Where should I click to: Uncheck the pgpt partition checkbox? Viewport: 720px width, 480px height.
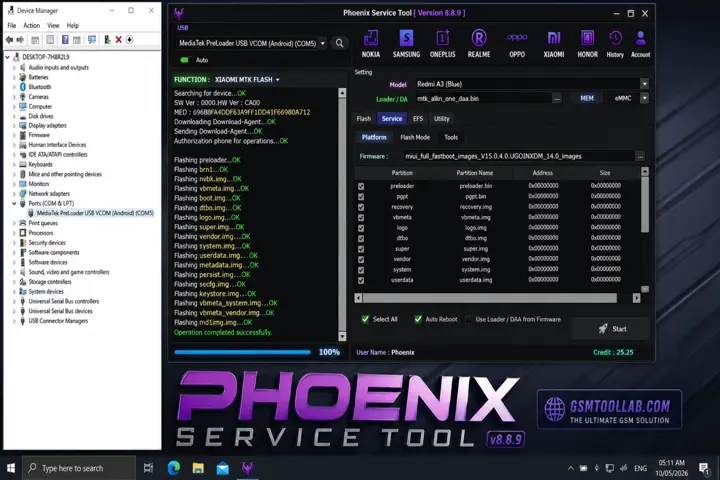(x=361, y=197)
